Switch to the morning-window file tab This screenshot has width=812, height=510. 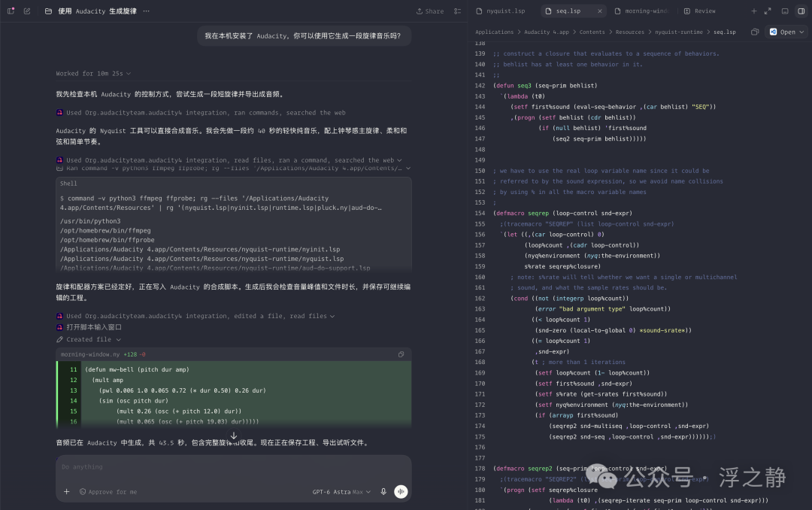pyautogui.click(x=642, y=11)
